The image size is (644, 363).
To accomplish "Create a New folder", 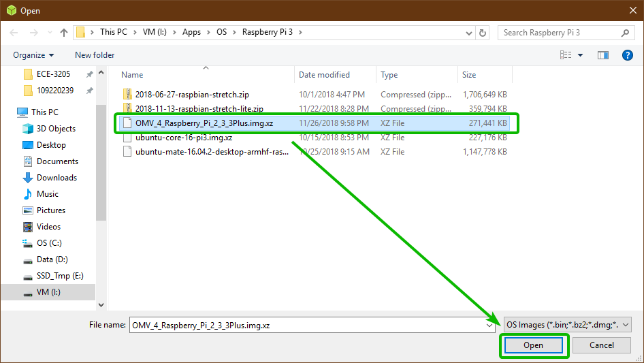I will pos(95,55).
